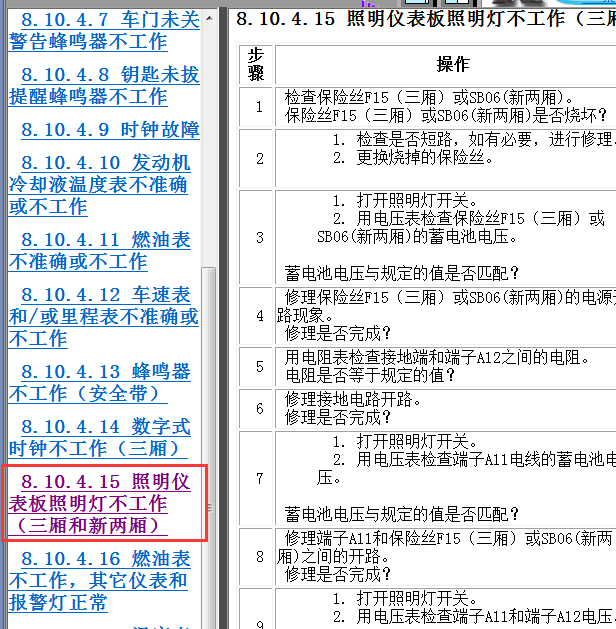Image resolution: width=616 pixels, height=629 pixels.
Task: Click step 4 text 修理是否完成?
Action: pos(338,333)
